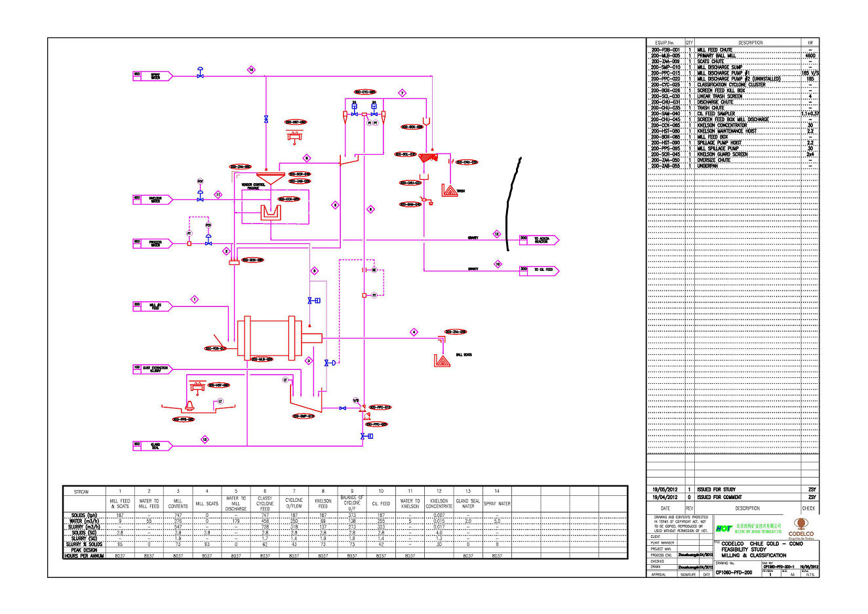Screen dimensions: 868x614
Task: Click the 200-PPC-020 pump tag on diagram
Action: click(x=376, y=424)
